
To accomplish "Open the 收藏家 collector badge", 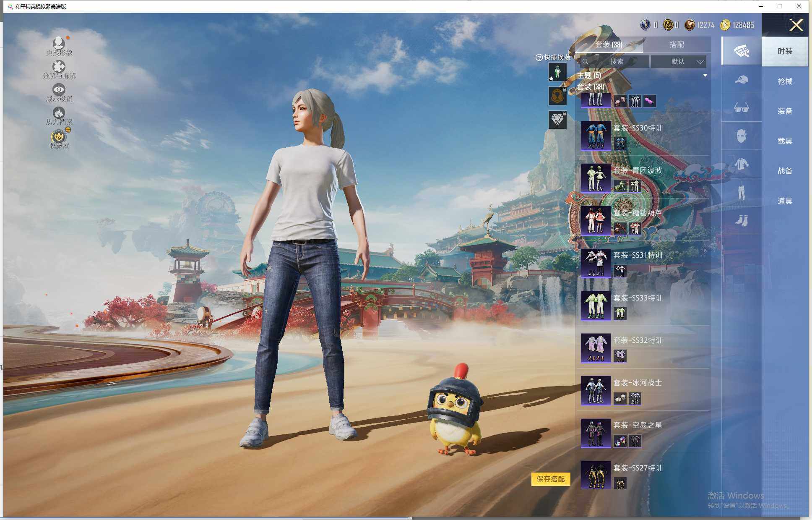I will (x=59, y=137).
